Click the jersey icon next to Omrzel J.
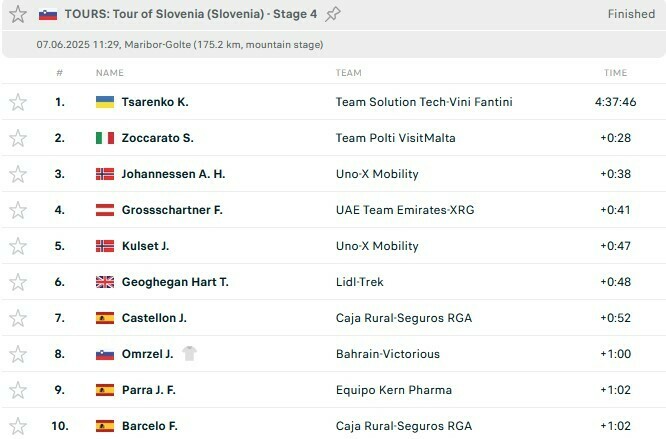Viewport: 666px width, 439px height. pos(190,354)
